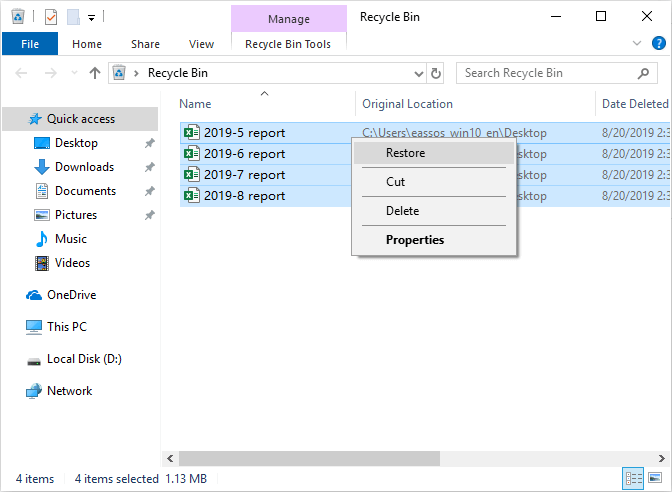Choose Restore from the context menu

(405, 153)
